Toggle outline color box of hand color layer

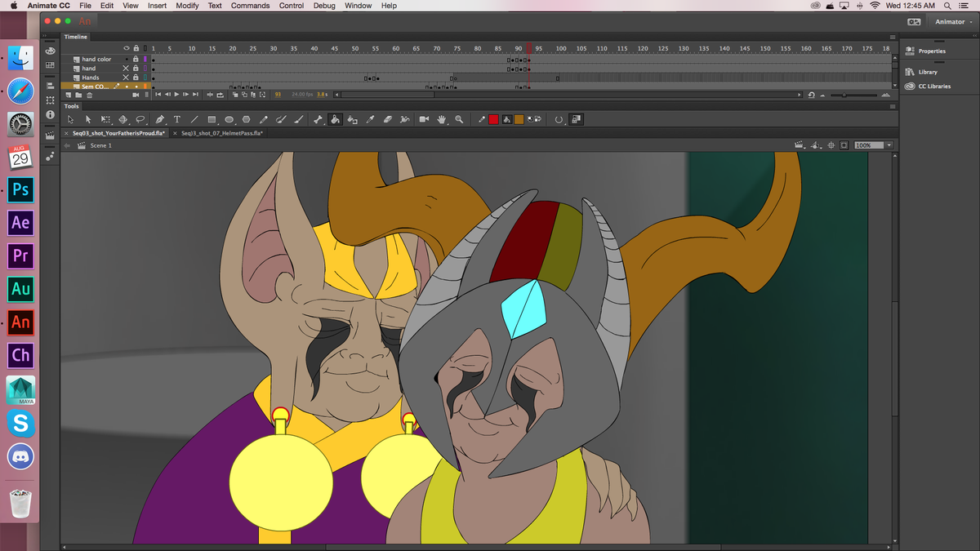pos(145,59)
